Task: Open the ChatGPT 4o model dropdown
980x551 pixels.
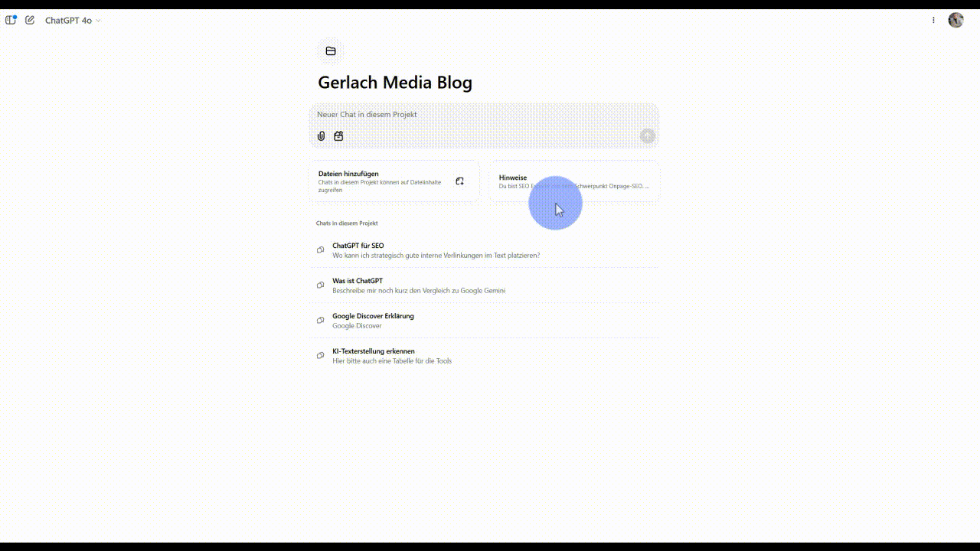Action: 73,21
